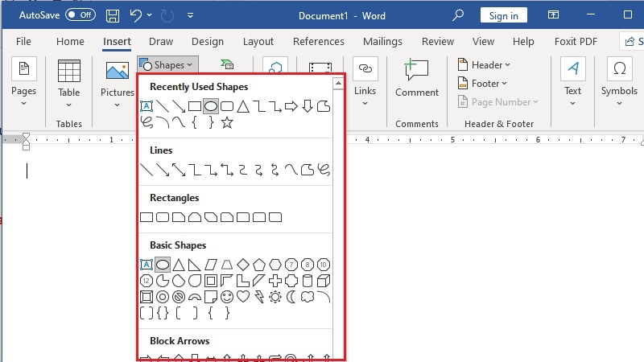The height and width of the screenshot is (362, 644).
Task: Choose the cloud shape
Action: (308, 297)
